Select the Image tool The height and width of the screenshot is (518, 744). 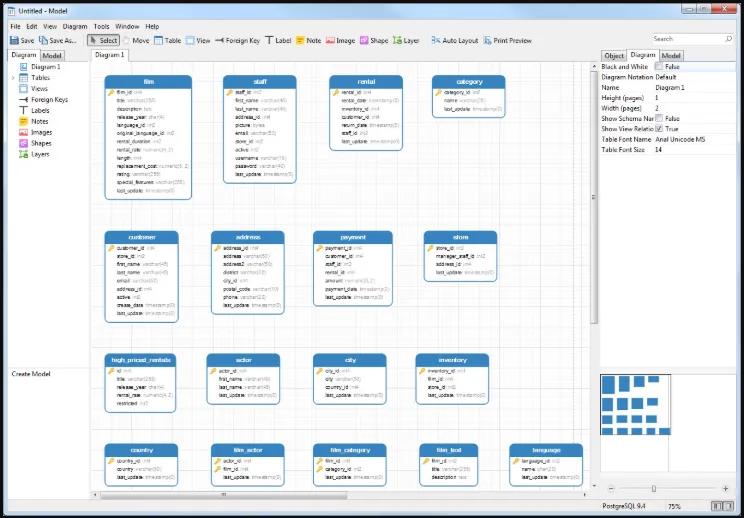click(340, 40)
